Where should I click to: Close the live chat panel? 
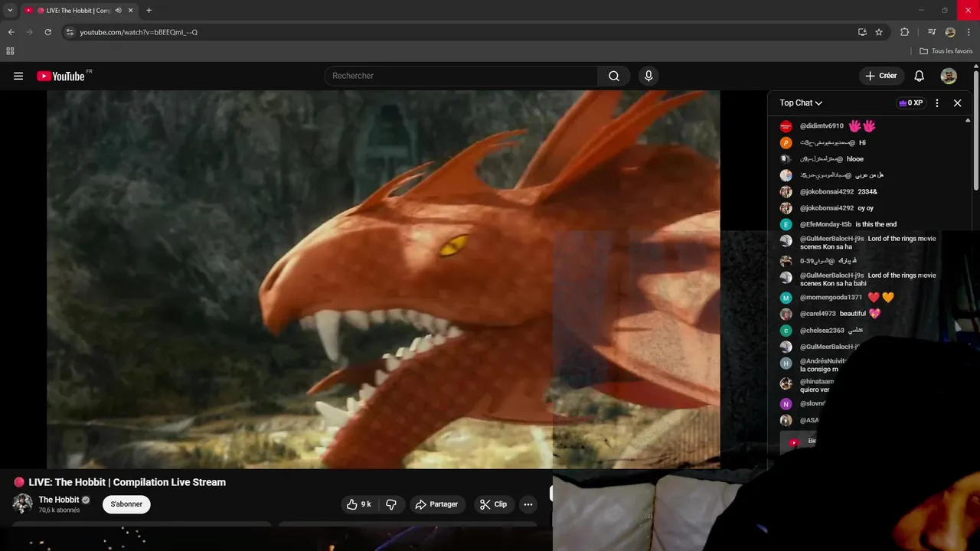click(x=957, y=103)
